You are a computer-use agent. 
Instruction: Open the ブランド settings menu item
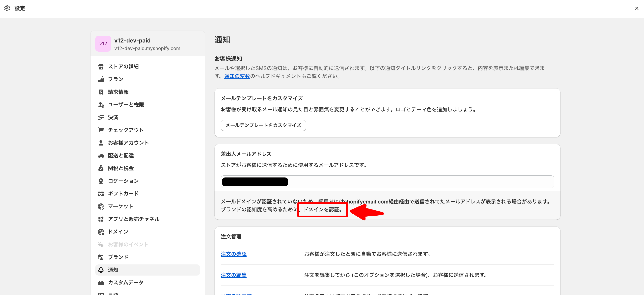tap(118, 257)
